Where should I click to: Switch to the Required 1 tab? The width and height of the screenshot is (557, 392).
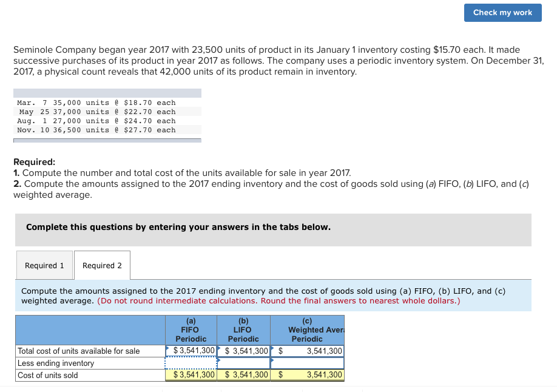pyautogui.click(x=44, y=265)
